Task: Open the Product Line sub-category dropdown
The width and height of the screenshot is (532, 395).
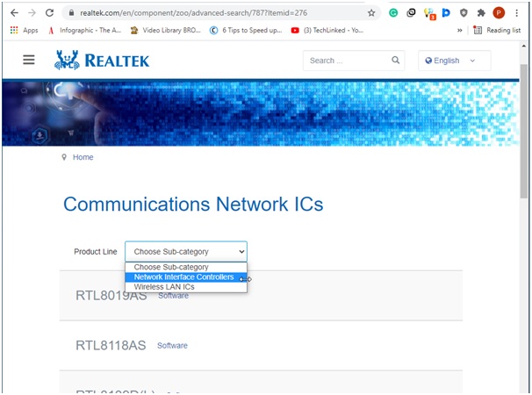Action: [x=186, y=251]
